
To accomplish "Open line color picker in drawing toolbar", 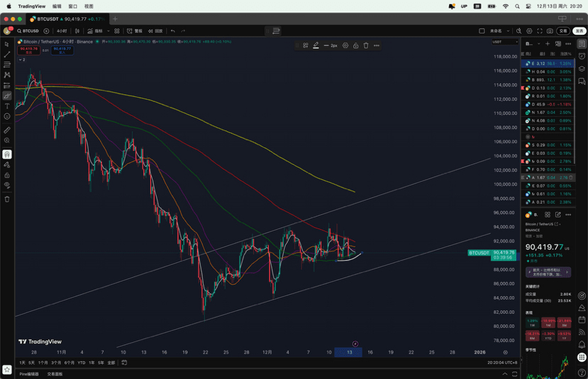I will (x=316, y=45).
